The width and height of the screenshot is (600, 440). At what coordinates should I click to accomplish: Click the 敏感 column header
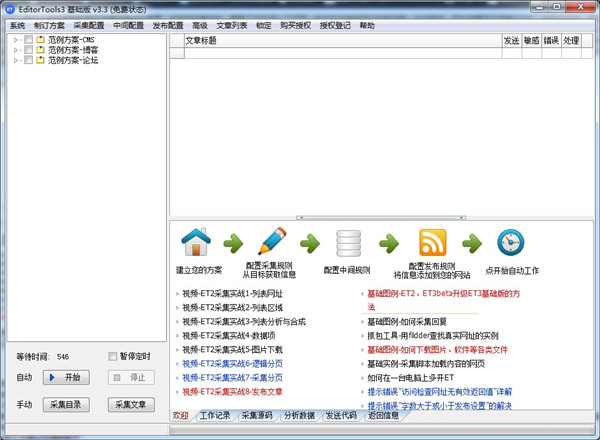point(532,41)
